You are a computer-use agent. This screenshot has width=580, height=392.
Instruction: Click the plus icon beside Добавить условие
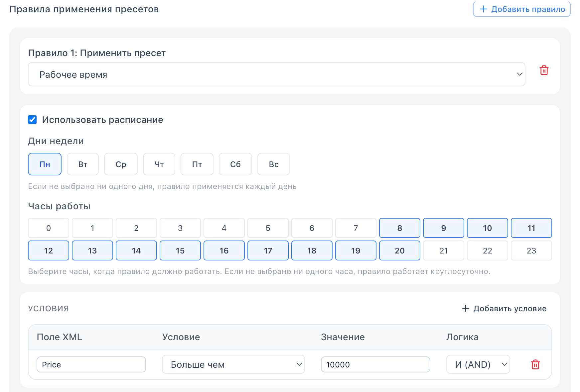pyautogui.click(x=465, y=309)
